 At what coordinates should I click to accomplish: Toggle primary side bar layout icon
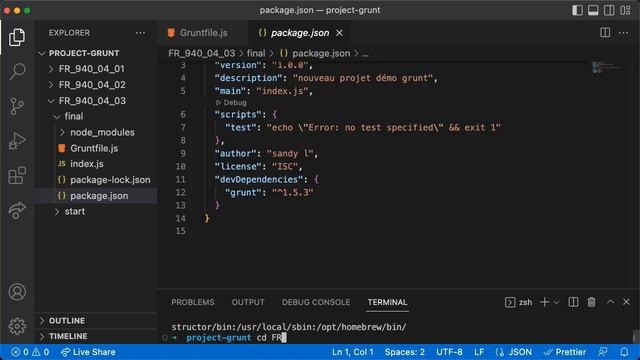click(x=577, y=10)
